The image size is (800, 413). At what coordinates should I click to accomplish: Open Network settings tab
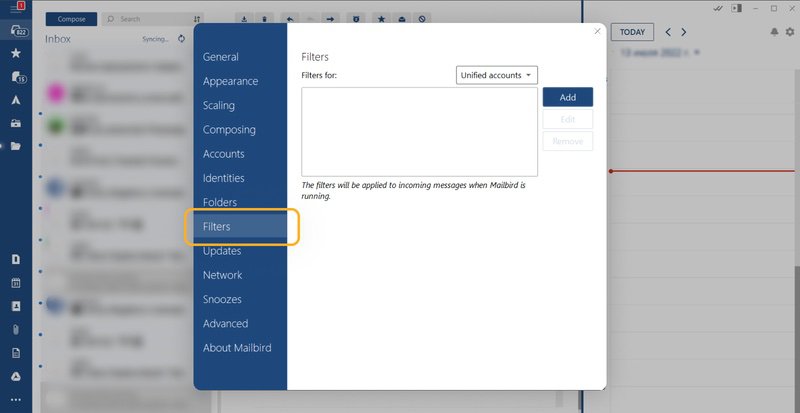coord(222,275)
